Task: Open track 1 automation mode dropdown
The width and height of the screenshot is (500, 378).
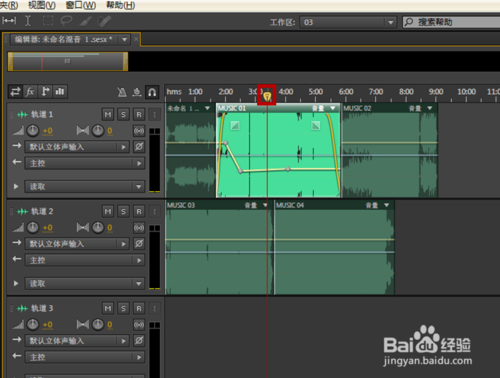Action: point(85,187)
